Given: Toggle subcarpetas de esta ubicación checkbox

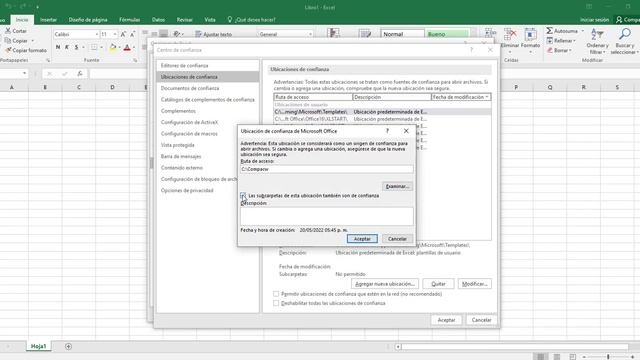Looking at the screenshot, I should click(x=243, y=196).
